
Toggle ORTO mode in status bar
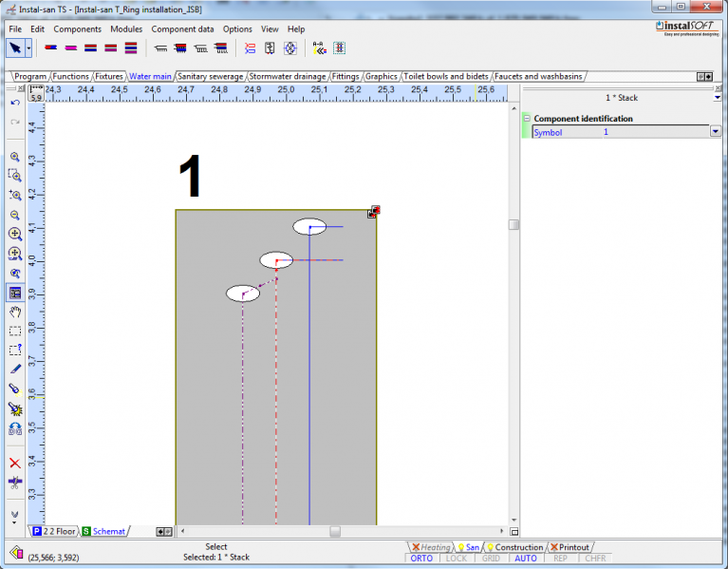click(421, 559)
